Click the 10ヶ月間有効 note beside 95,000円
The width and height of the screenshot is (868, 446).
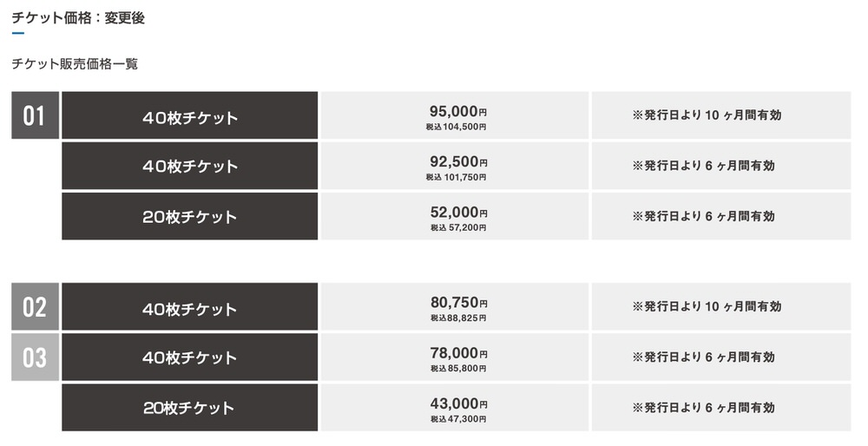[707, 115]
